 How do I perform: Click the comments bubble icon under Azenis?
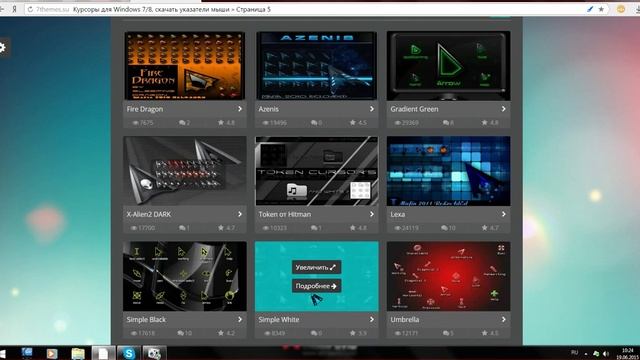tap(314, 122)
